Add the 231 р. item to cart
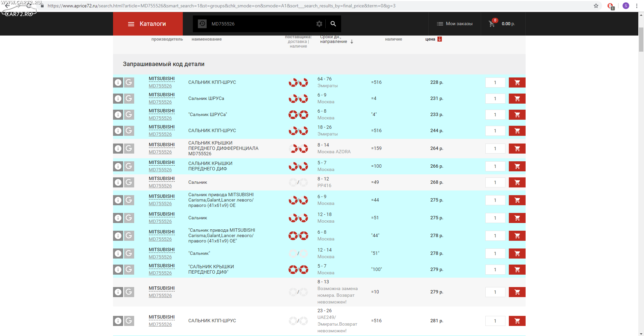Image resolution: width=644 pixels, height=336 pixels. pyautogui.click(x=517, y=99)
